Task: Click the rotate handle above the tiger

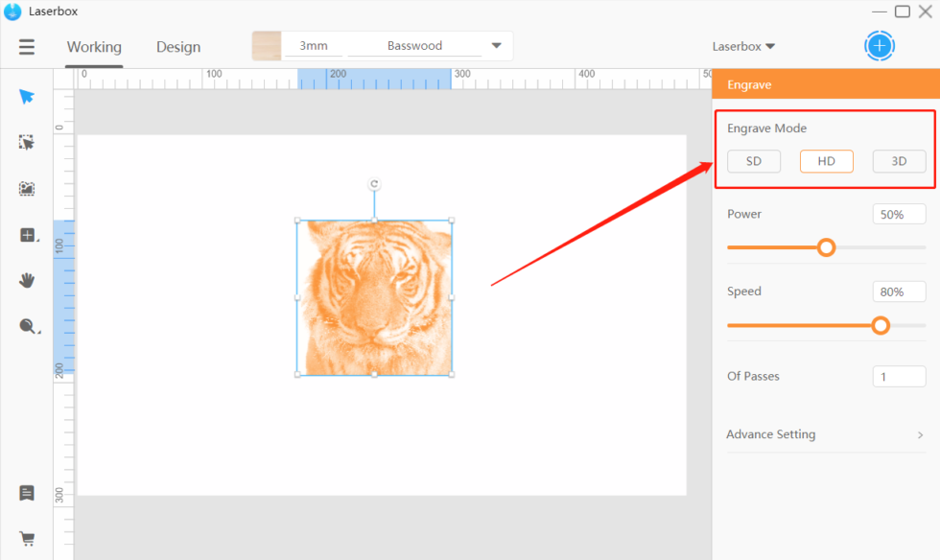Action: (x=374, y=184)
